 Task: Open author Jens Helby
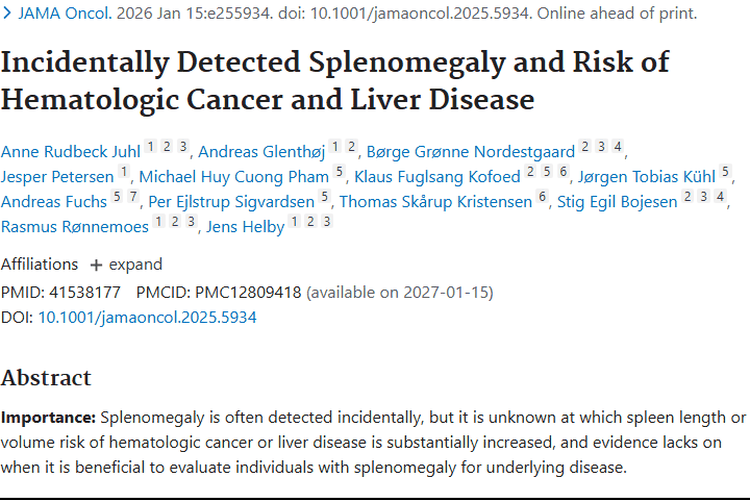(x=245, y=227)
